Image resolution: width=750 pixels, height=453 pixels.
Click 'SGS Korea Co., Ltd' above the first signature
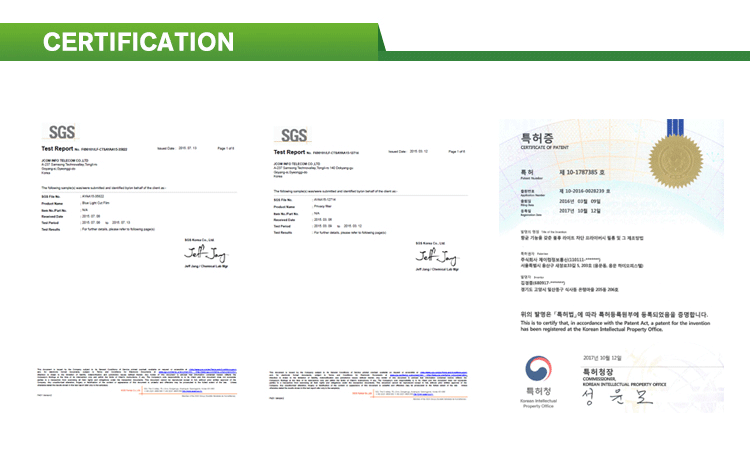click(x=199, y=240)
